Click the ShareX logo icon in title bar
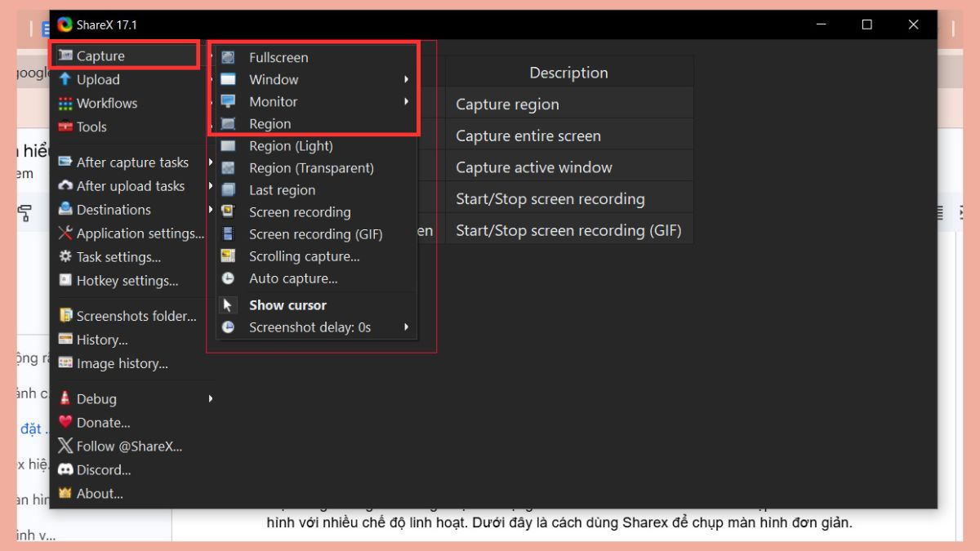 click(65, 25)
